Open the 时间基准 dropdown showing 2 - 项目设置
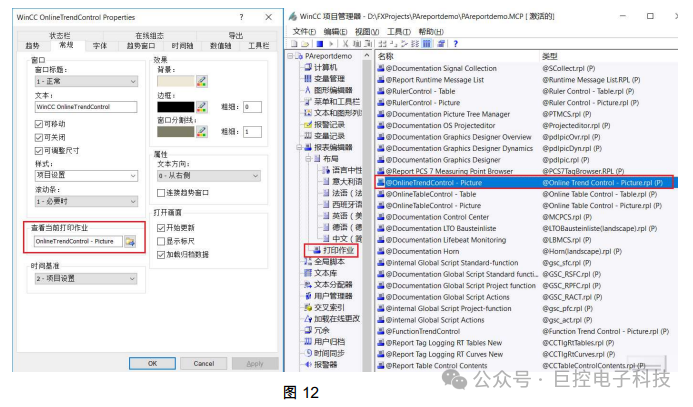Image resolution: width=693 pixels, height=407 pixels. pyautogui.click(x=86, y=278)
